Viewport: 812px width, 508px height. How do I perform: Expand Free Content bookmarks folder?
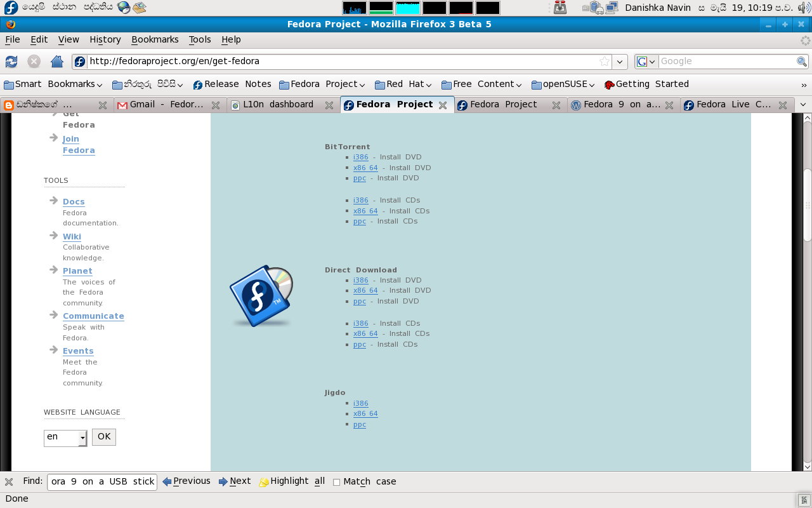[482, 84]
